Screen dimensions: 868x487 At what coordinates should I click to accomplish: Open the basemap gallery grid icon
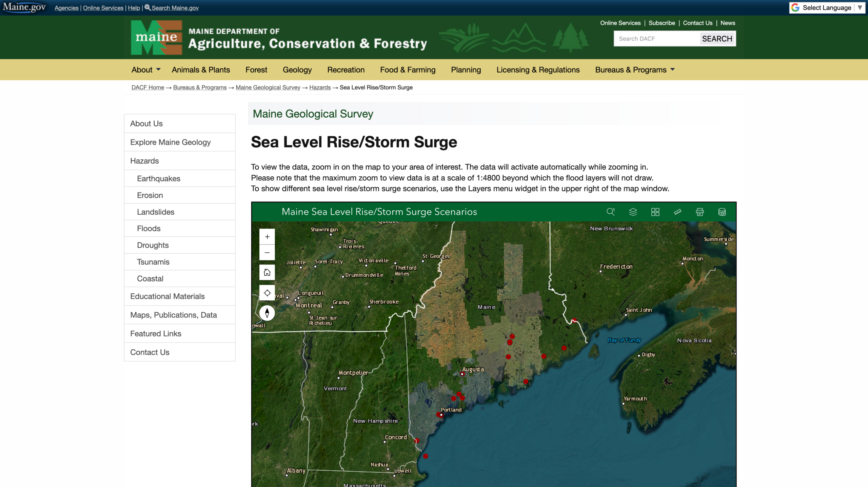pos(655,212)
